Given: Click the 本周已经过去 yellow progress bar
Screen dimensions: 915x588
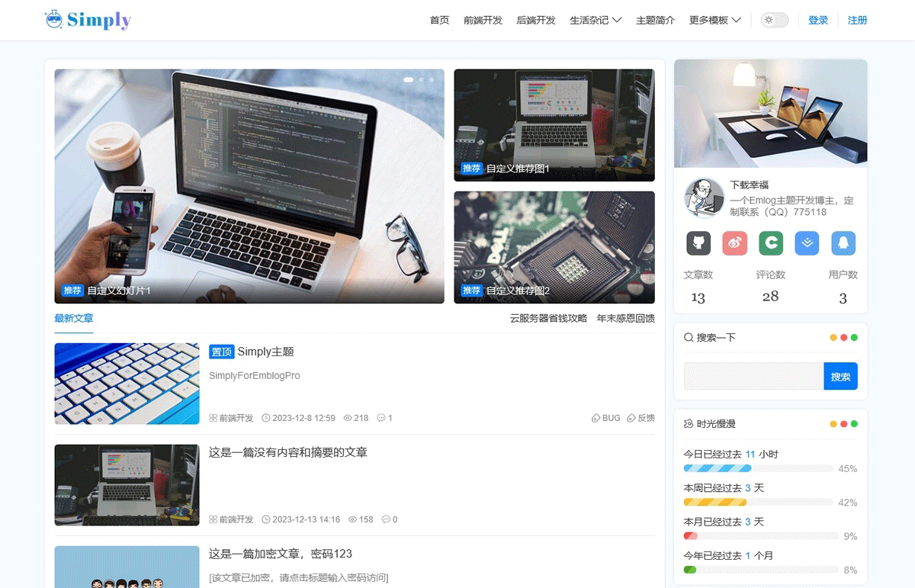Looking at the screenshot, I should 758,502.
